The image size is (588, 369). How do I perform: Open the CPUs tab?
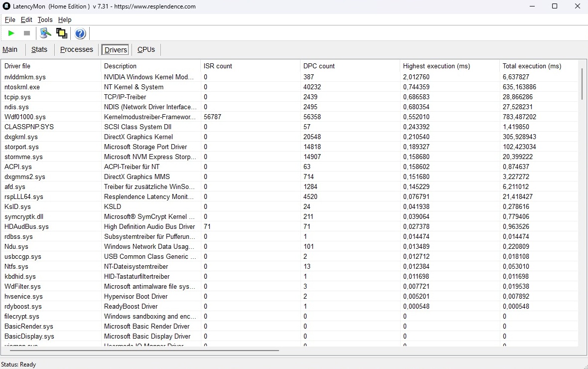tap(146, 49)
